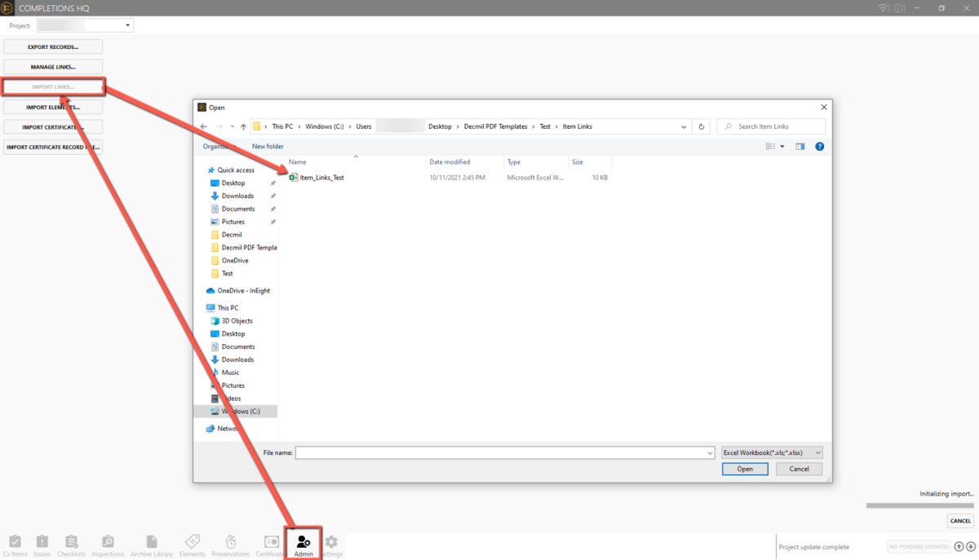Select Decmil folder in navigation pane
This screenshot has height=560, width=979.
click(x=232, y=235)
